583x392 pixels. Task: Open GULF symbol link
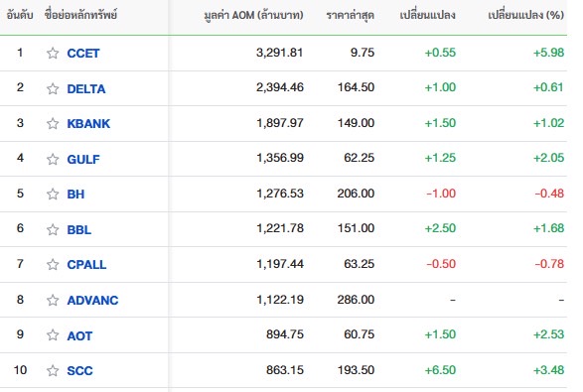point(83,159)
